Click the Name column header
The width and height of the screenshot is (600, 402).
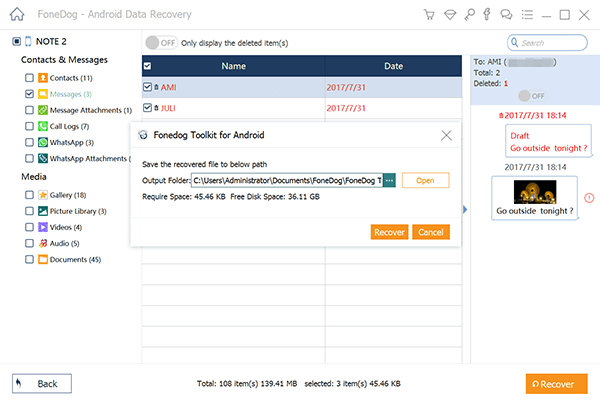[x=233, y=66]
